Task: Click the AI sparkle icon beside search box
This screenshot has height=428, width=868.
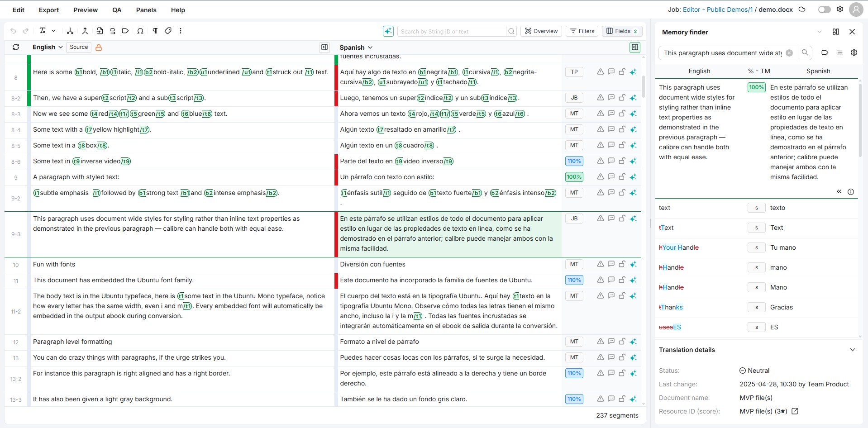Action: coord(388,31)
